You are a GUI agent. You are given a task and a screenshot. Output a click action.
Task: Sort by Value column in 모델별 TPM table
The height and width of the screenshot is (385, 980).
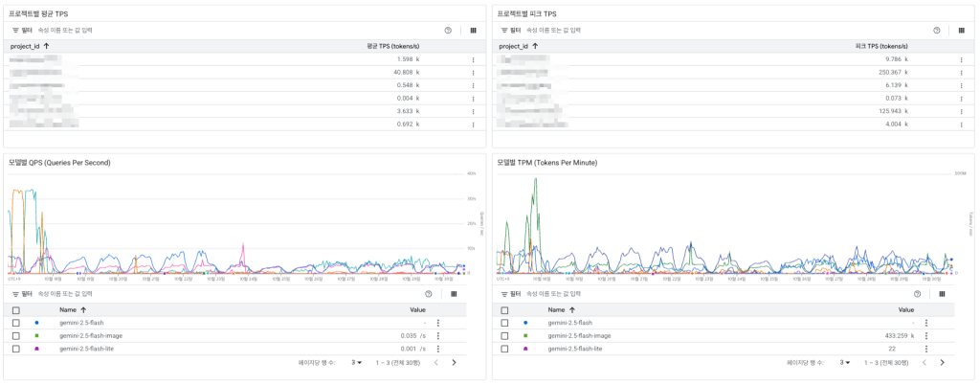click(905, 309)
